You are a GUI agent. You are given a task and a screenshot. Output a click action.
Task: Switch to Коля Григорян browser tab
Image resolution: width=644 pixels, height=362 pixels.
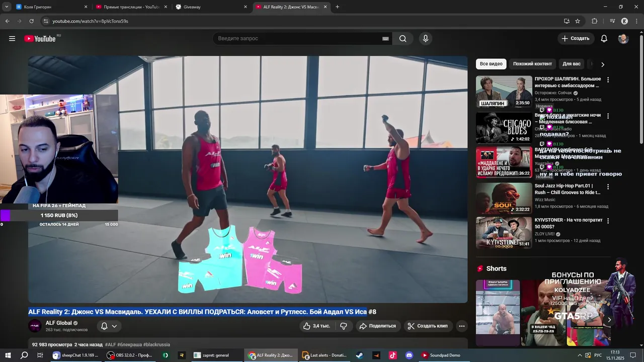tap(50, 7)
